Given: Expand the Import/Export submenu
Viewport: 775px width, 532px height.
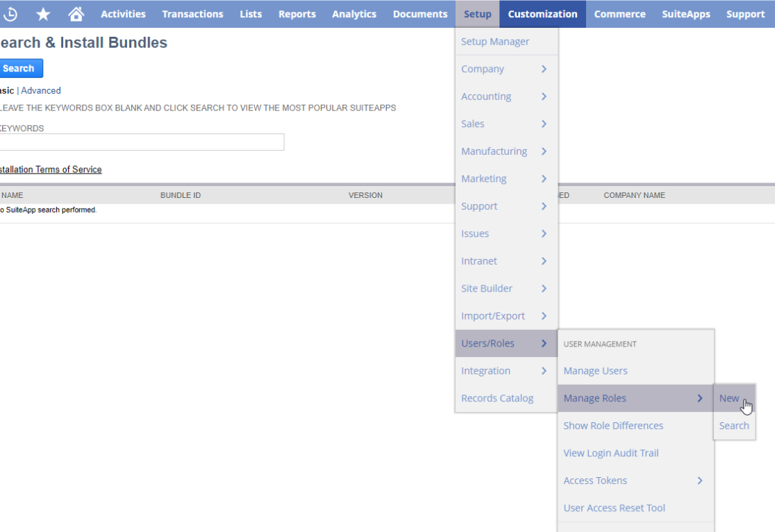Looking at the screenshot, I should 507,316.
